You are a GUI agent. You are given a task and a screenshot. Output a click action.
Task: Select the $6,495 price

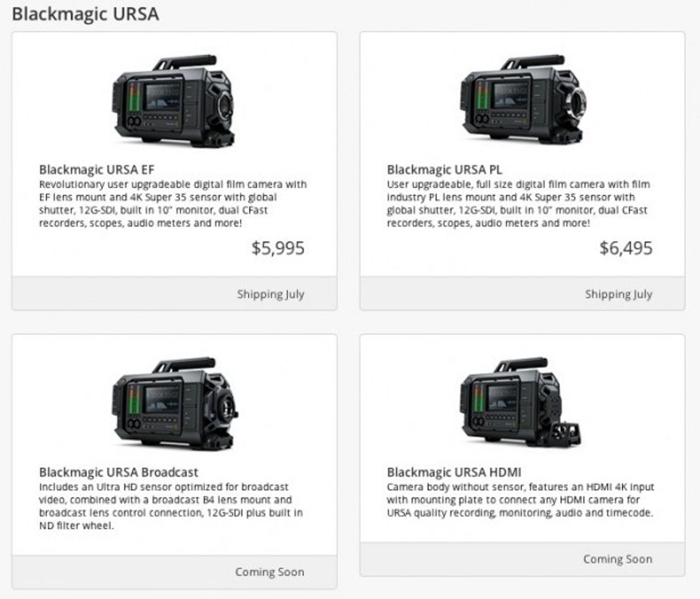(x=626, y=248)
